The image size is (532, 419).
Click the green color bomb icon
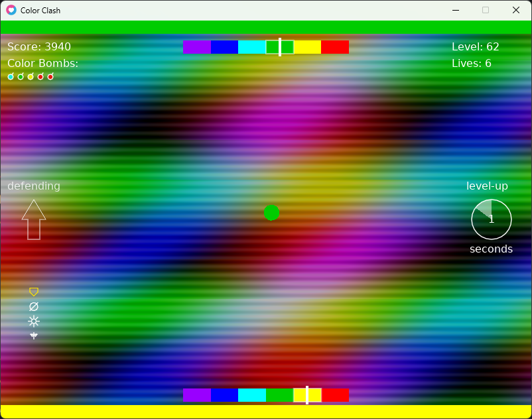21,77
